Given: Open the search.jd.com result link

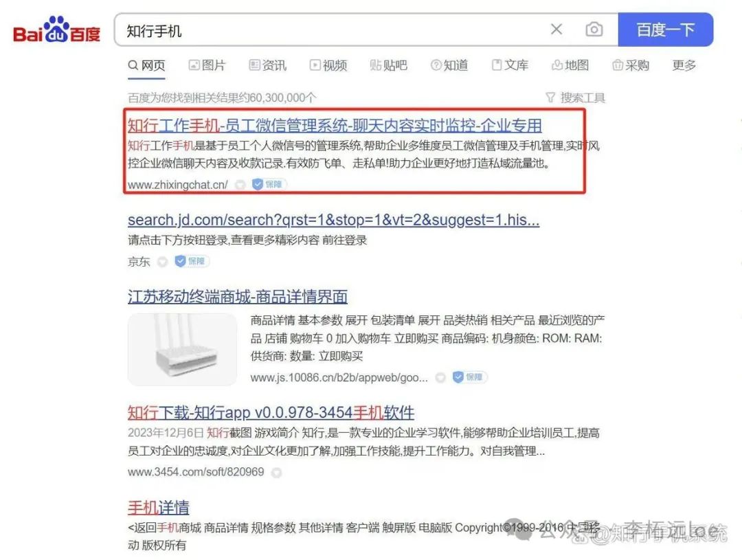Looking at the screenshot, I should click(x=334, y=220).
